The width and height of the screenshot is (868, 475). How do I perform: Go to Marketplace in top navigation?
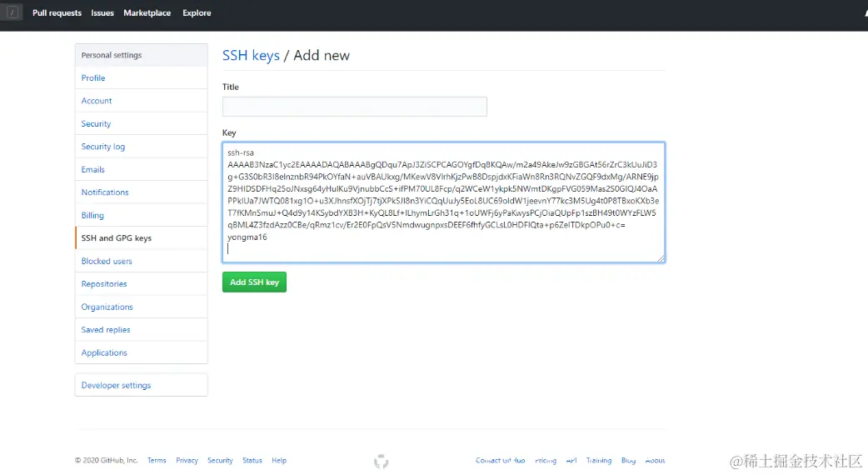[147, 12]
